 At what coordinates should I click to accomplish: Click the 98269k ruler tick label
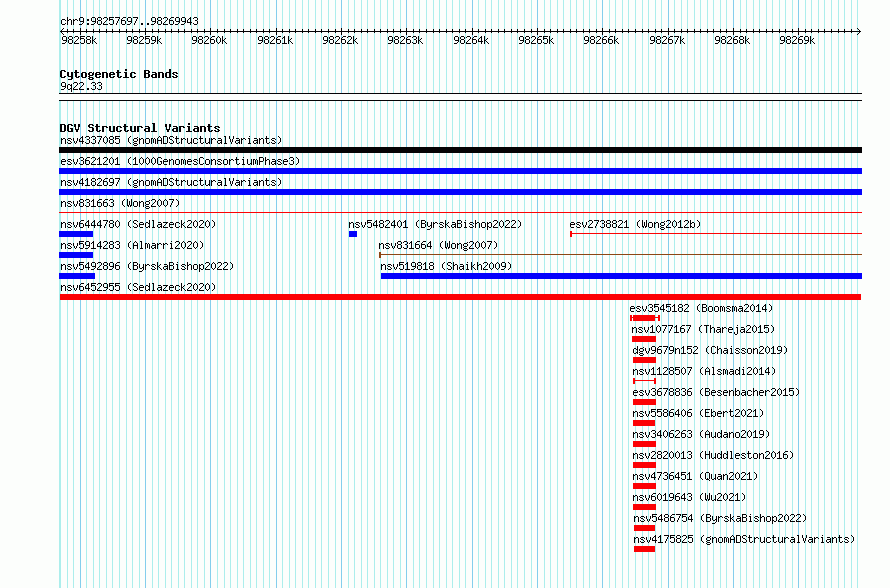click(x=797, y=40)
